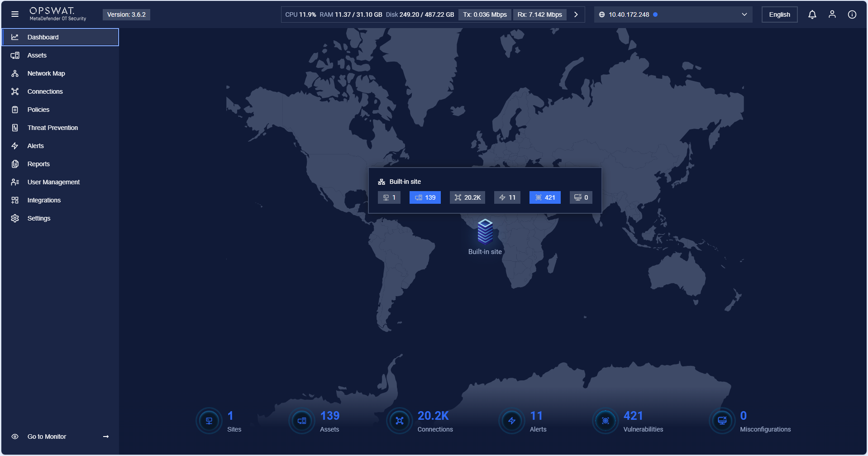Open Network Map in sidebar
This screenshot has height=456, width=868.
46,73
